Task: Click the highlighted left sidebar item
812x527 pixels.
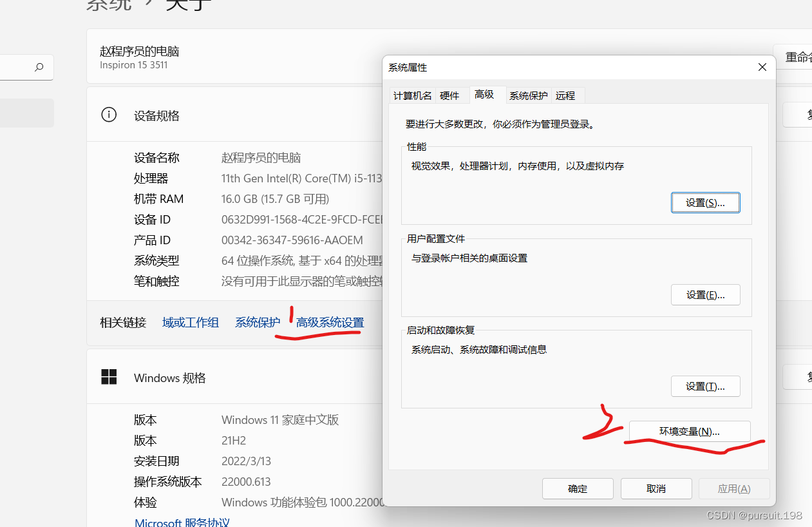Action: (26, 113)
